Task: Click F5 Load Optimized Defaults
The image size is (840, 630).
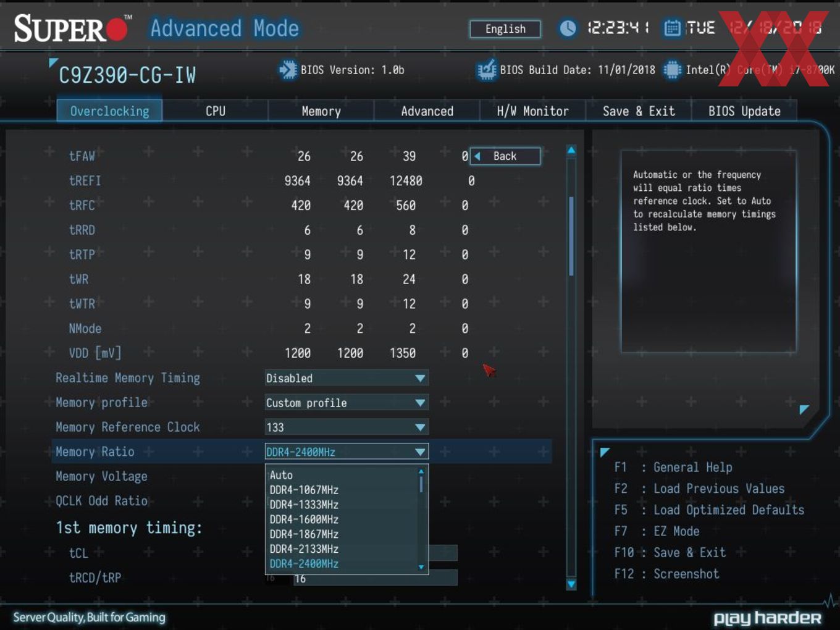Action: (709, 510)
